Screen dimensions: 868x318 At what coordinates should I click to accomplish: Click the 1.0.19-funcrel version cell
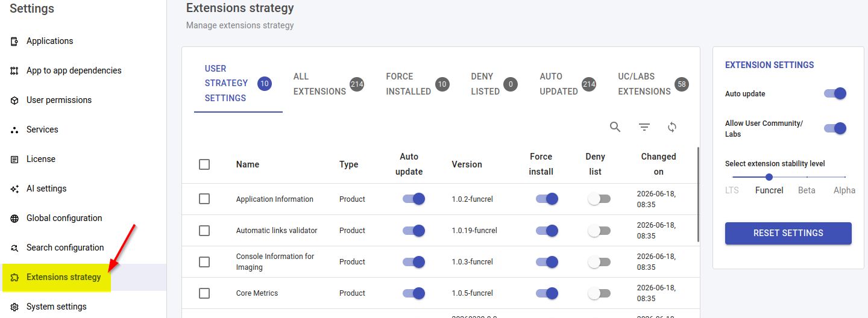[x=474, y=230]
